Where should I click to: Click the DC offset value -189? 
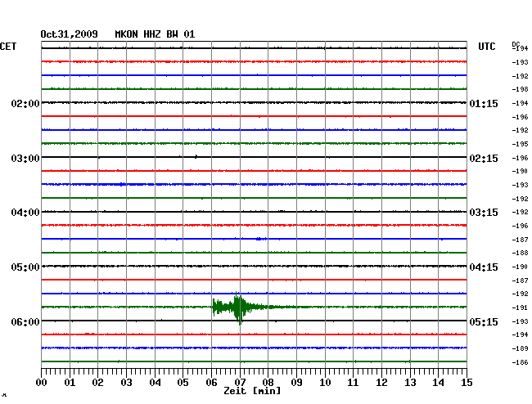click(x=520, y=348)
